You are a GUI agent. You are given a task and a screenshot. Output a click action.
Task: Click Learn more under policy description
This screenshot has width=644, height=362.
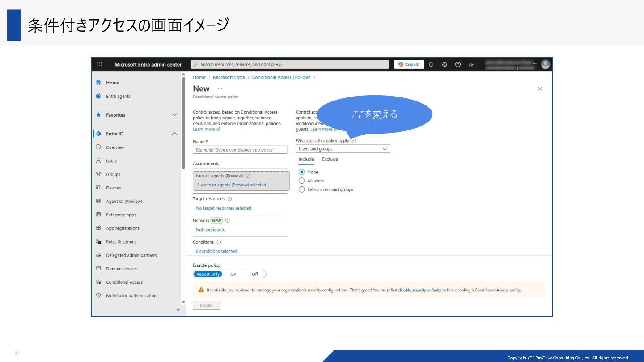click(x=206, y=130)
